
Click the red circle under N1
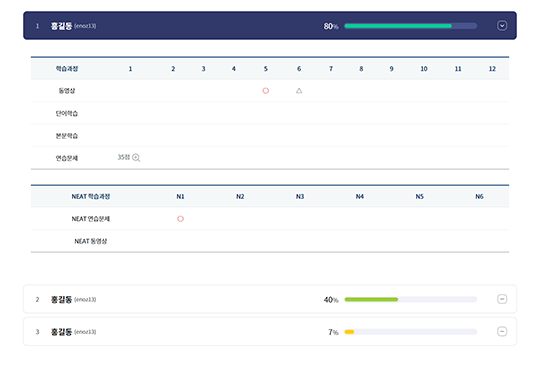(180, 219)
